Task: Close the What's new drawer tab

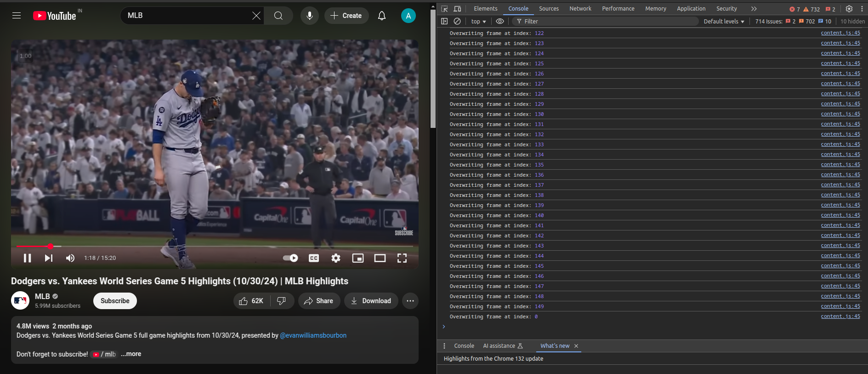Action: [576, 346]
